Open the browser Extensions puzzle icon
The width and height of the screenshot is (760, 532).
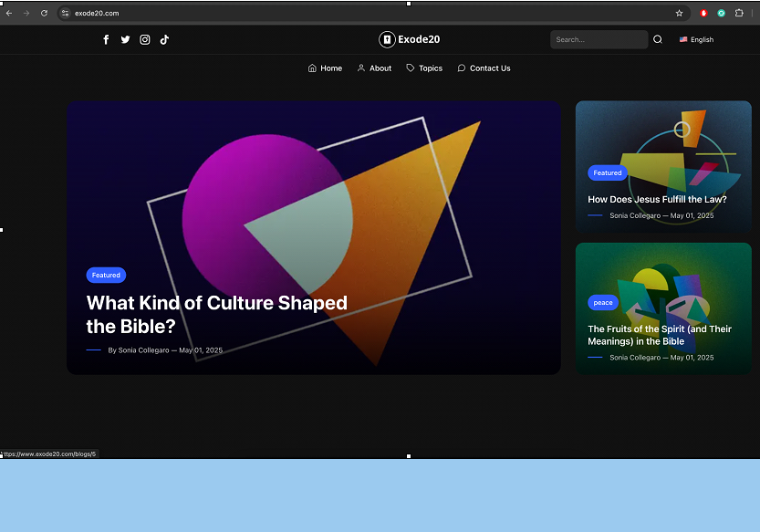739,13
